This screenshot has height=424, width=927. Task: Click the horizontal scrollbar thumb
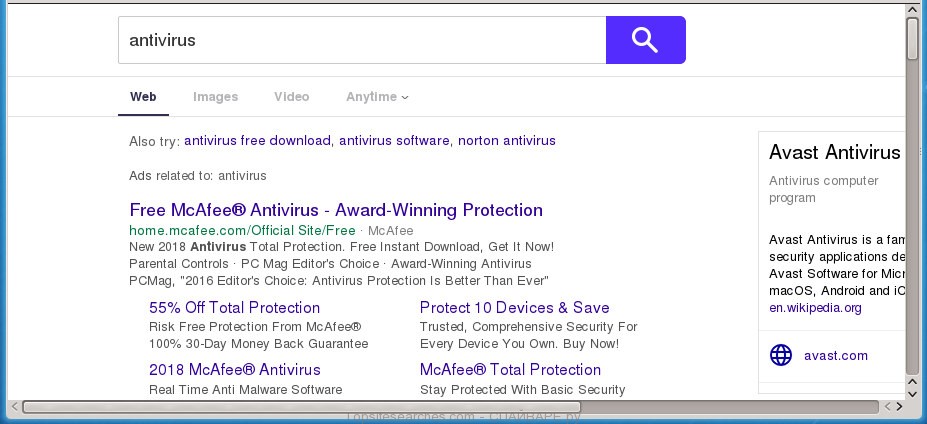pos(302,407)
